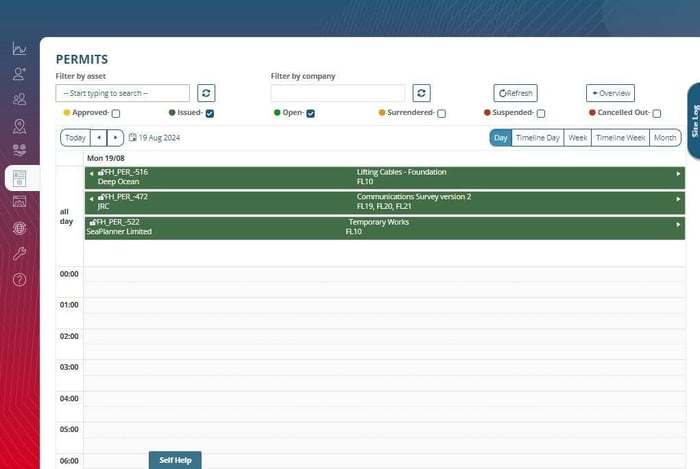700x469 pixels.
Task: Click 'Temporary Works' text
Action: pyautogui.click(x=379, y=222)
